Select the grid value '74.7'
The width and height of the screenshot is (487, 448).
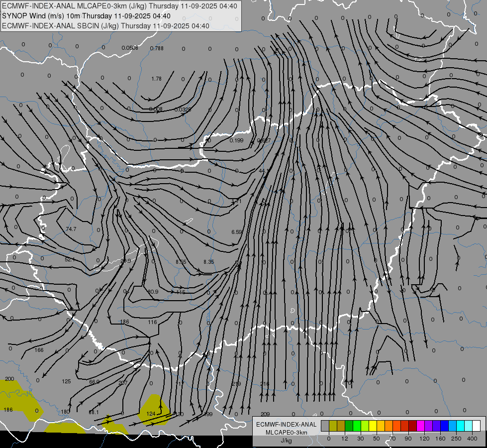click(71, 229)
